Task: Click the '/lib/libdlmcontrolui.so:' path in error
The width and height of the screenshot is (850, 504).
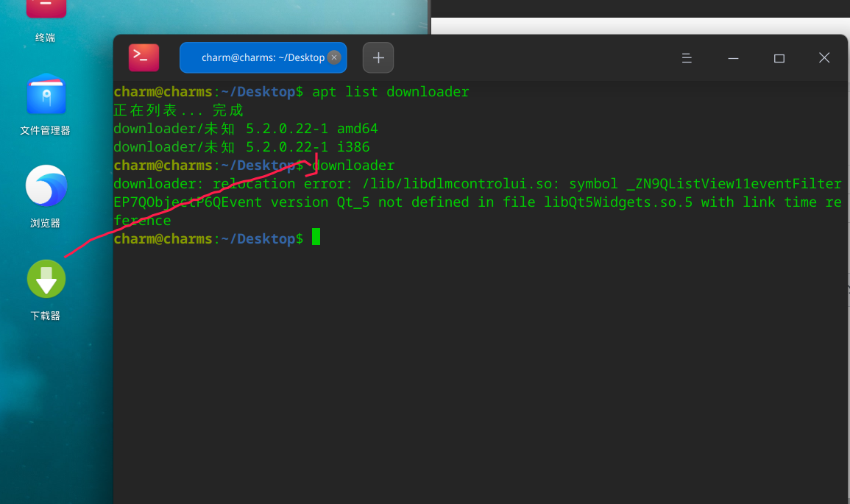Action: coord(461,184)
